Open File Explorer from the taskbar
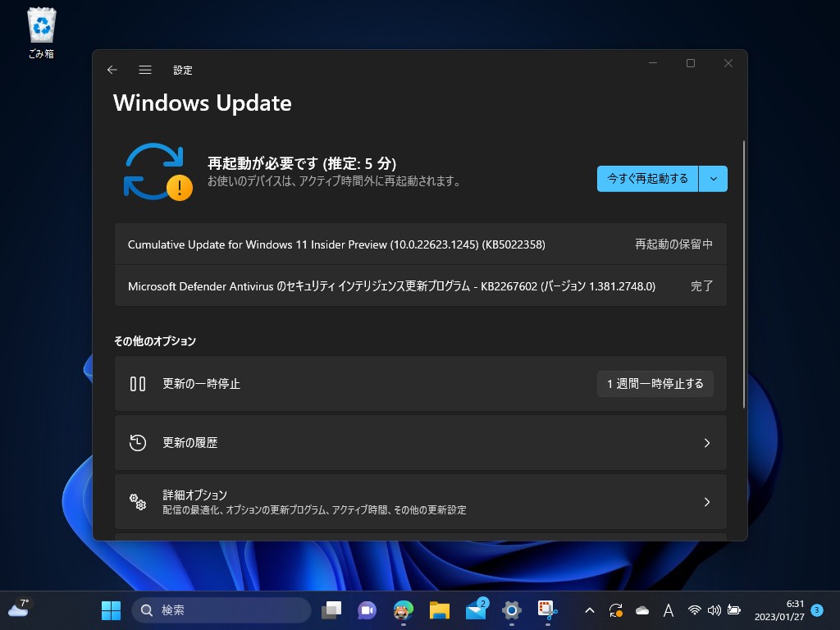The height and width of the screenshot is (630, 840). 439,610
